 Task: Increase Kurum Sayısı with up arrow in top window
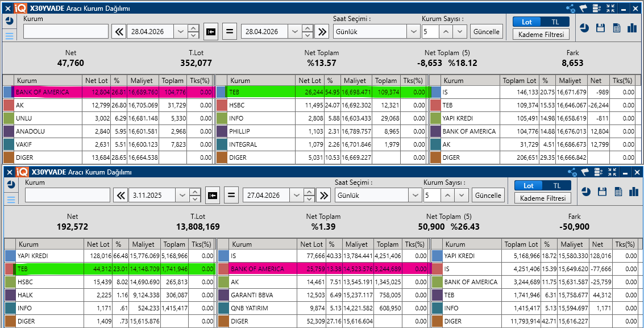[x=446, y=32]
